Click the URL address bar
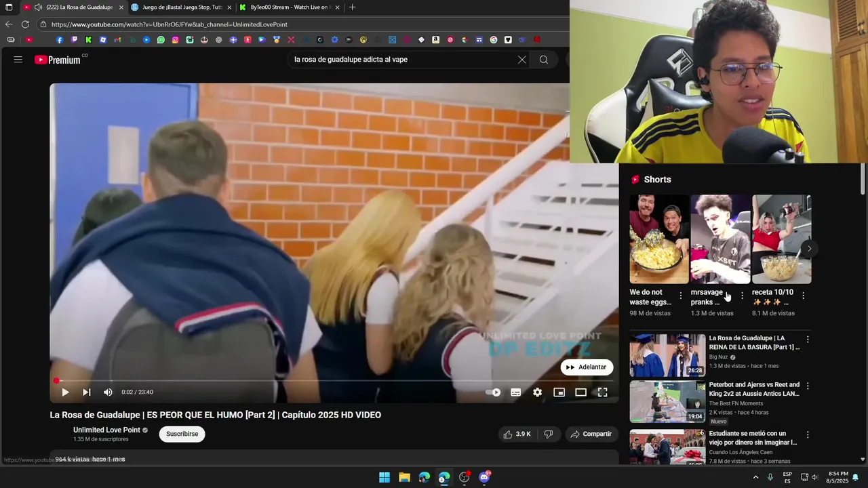Viewport: 868px width, 488px height. coord(302,24)
